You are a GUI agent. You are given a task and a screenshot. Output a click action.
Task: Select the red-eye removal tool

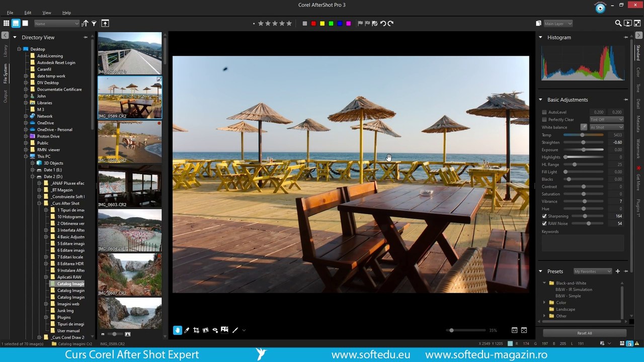coord(215,330)
